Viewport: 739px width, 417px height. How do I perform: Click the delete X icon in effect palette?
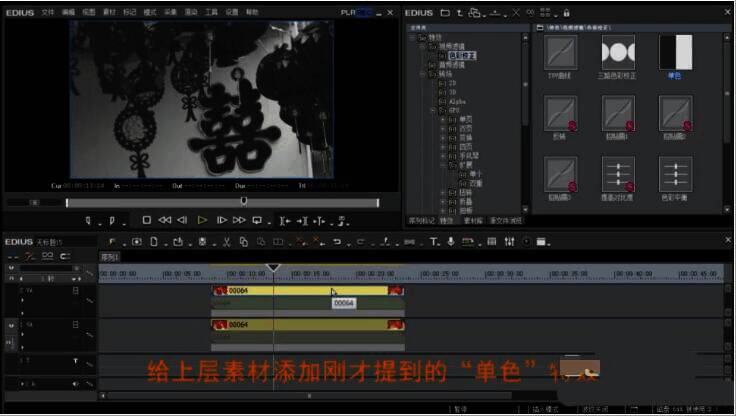(x=516, y=13)
